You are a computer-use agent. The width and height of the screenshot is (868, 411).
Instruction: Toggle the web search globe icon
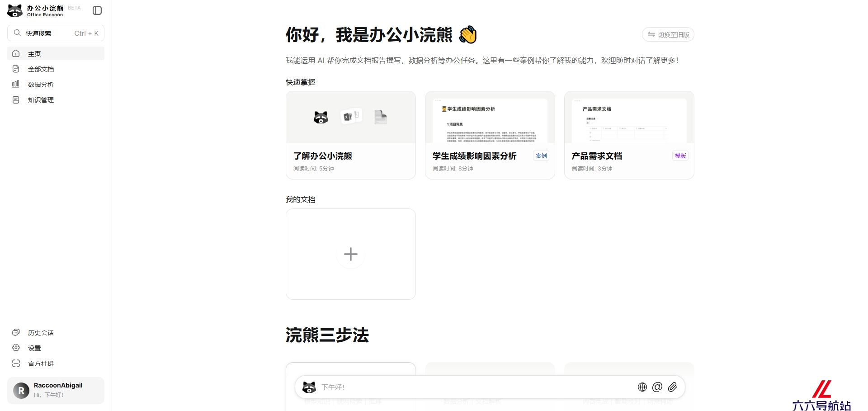coord(642,387)
